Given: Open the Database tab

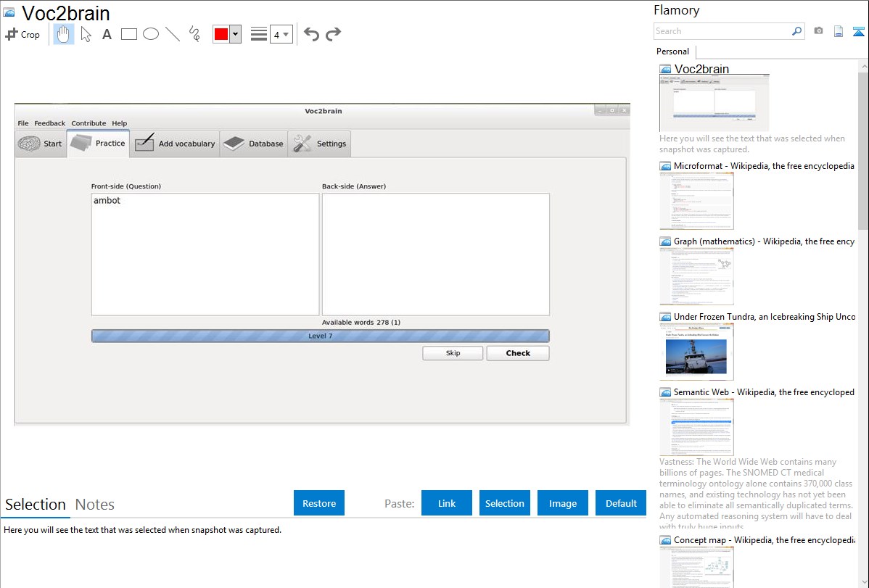Looking at the screenshot, I should (x=254, y=144).
